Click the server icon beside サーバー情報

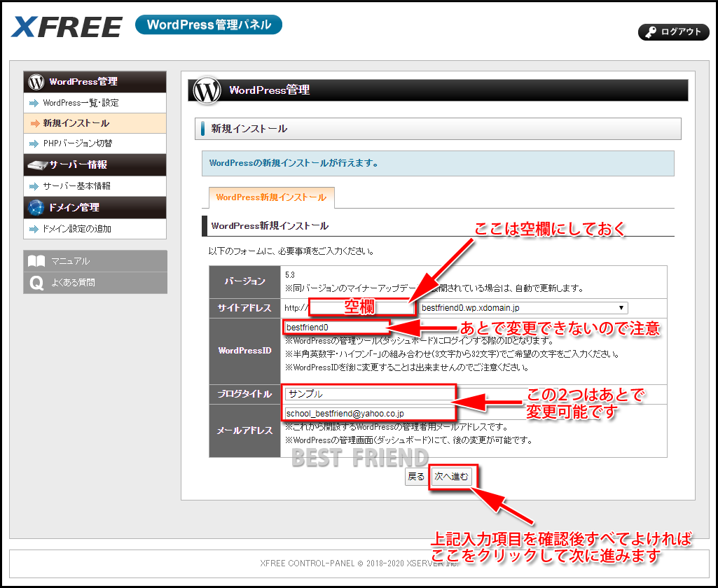[x=38, y=164]
